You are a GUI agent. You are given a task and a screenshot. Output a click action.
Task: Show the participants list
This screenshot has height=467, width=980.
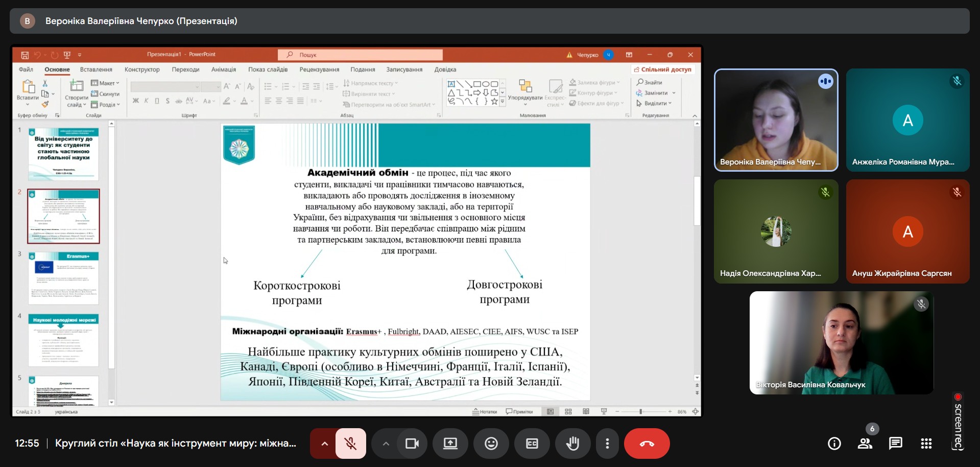(x=865, y=443)
